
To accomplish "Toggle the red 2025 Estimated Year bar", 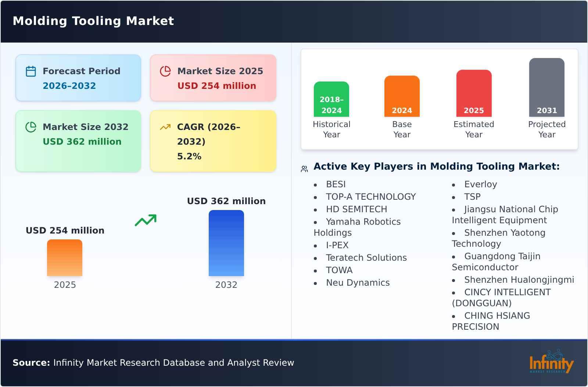I will [474, 93].
